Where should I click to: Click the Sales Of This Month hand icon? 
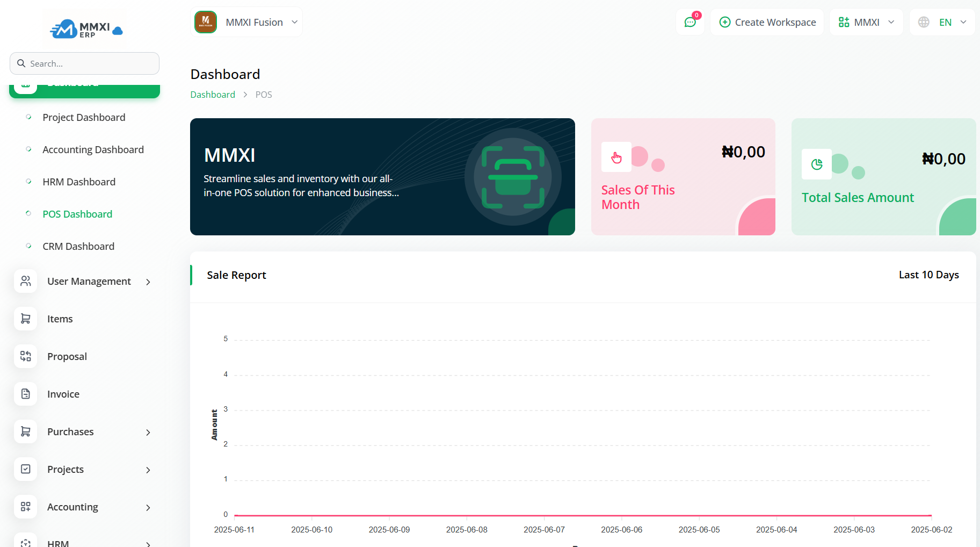click(616, 157)
